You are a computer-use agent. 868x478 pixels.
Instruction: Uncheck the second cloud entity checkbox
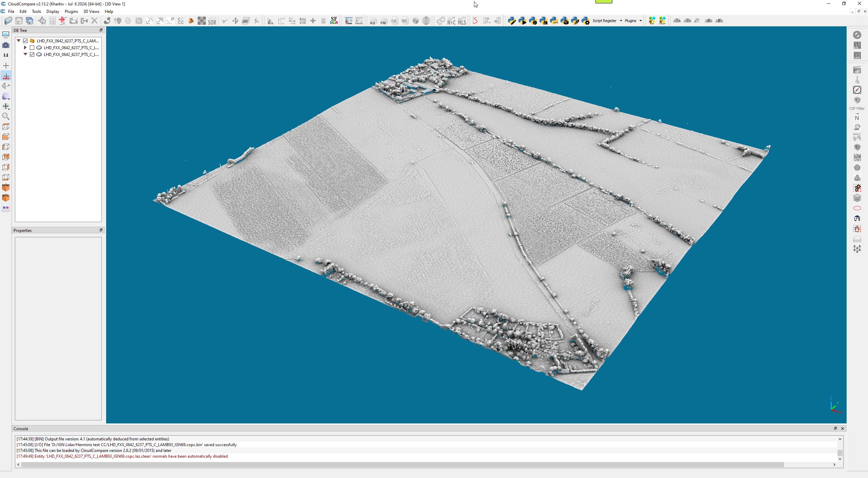coord(32,54)
